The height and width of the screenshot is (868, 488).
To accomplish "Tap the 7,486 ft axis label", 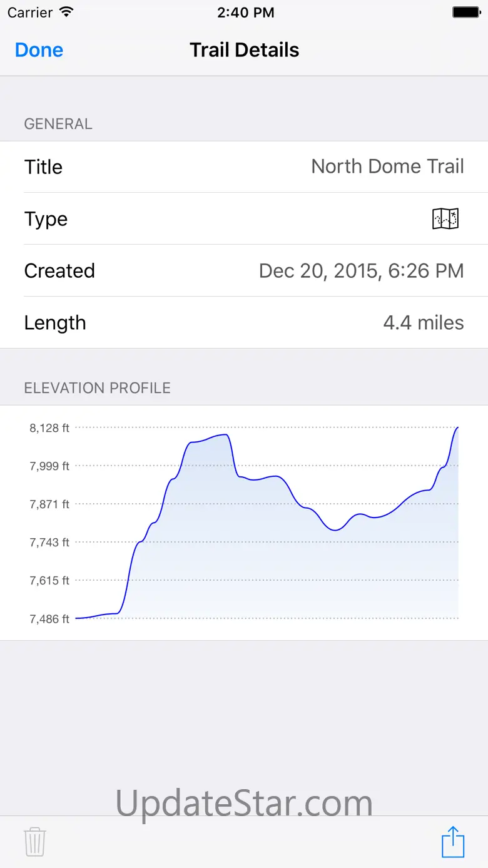I will pos(49,619).
